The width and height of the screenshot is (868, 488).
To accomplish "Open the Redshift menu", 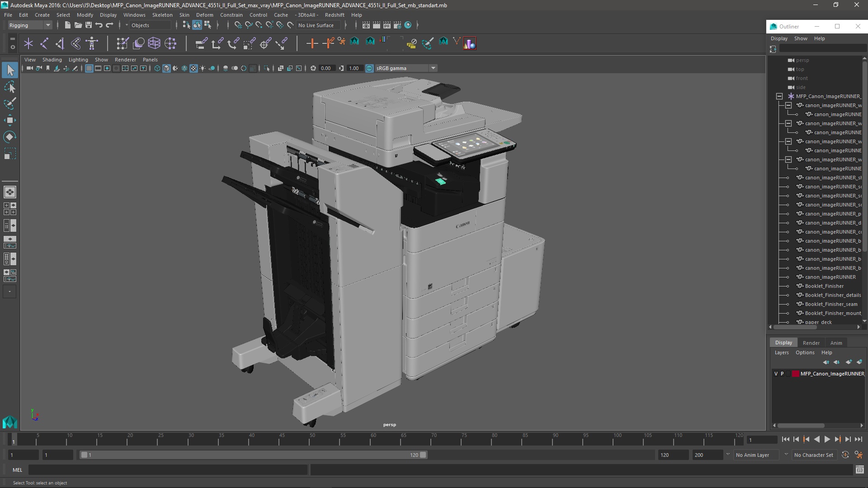I will pyautogui.click(x=335, y=15).
